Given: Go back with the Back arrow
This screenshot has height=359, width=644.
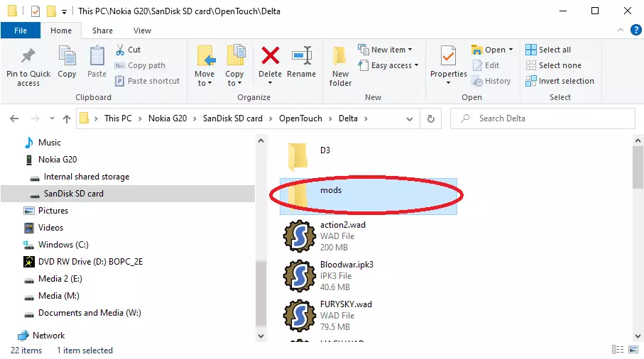Looking at the screenshot, I should pos(14,118).
